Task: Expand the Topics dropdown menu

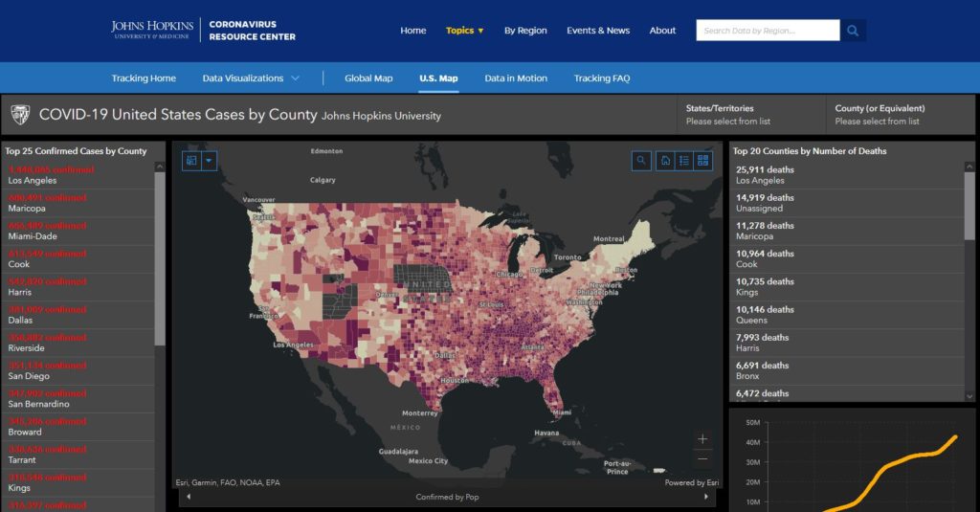Action: pos(464,30)
